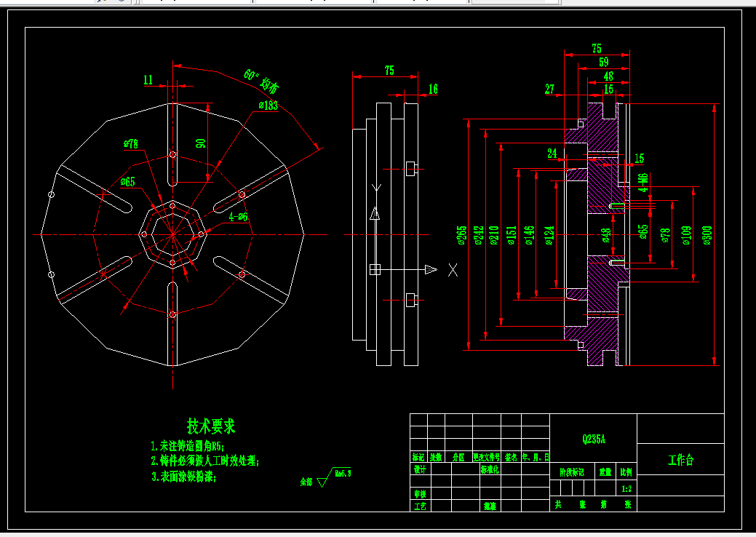Select the ø109 diameter dimension
Screen dimensions: 756x537
coord(687,235)
